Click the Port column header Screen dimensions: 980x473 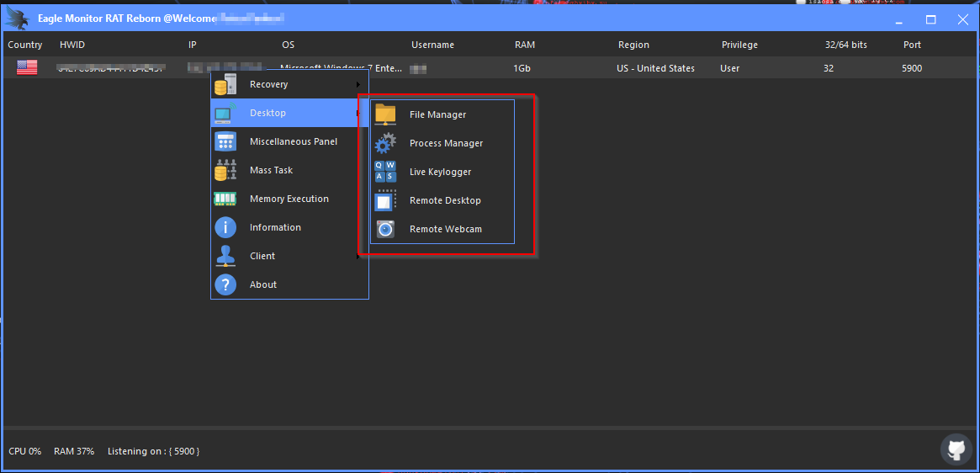pyautogui.click(x=912, y=45)
